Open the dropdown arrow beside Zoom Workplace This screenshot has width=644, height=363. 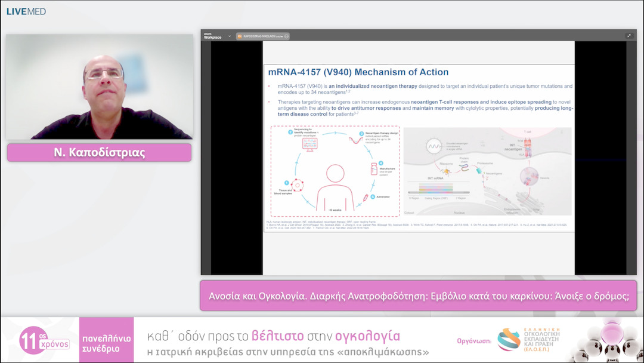(230, 36)
